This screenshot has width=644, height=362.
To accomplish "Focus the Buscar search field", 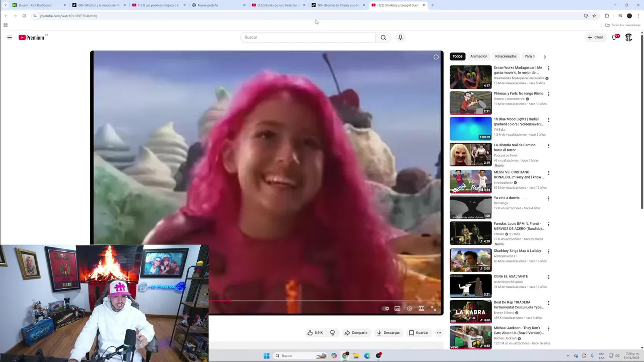I will coord(308,37).
